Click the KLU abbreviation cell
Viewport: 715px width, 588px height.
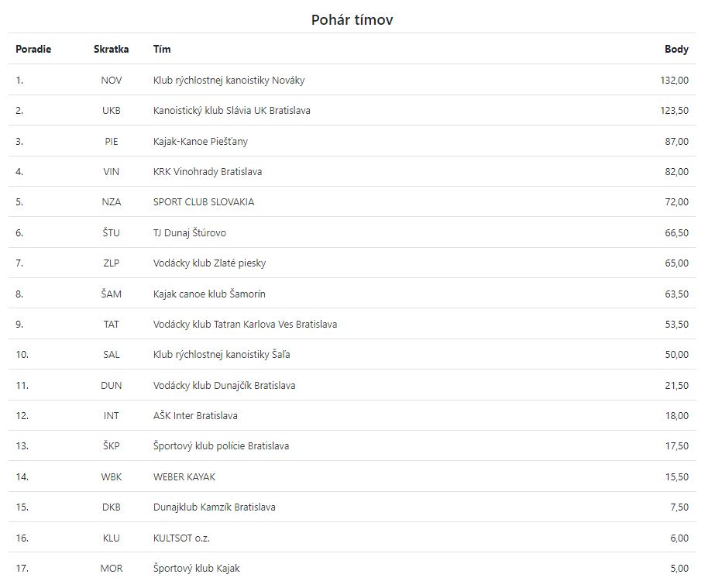coord(112,538)
